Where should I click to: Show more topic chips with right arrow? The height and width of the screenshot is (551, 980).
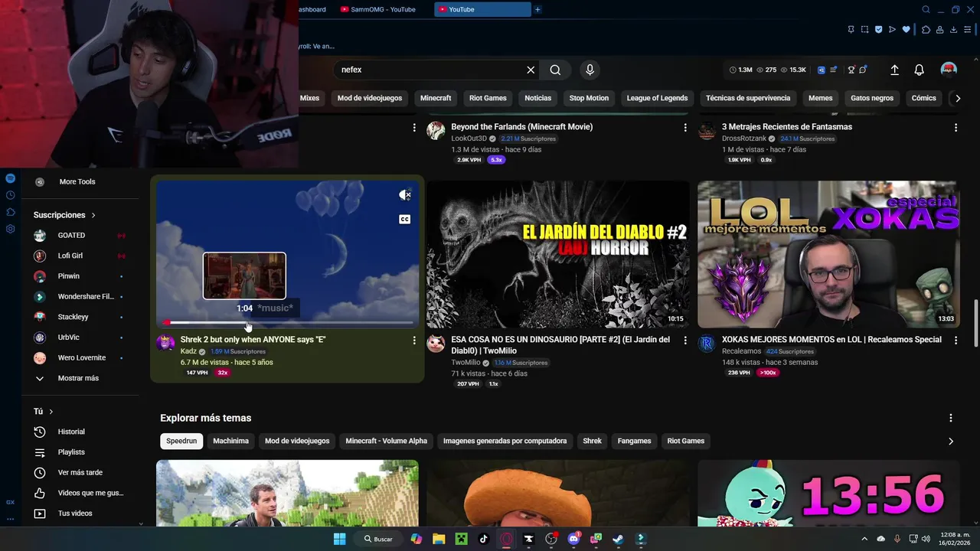951,441
